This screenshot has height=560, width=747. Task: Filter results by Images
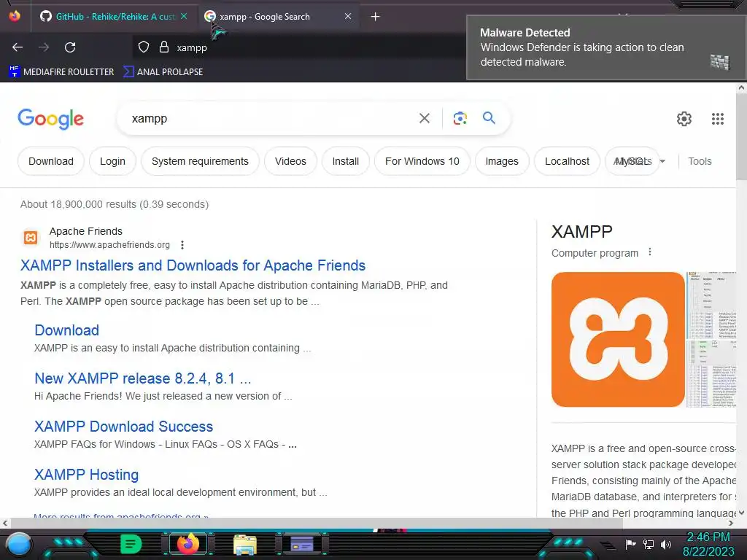[x=502, y=161]
